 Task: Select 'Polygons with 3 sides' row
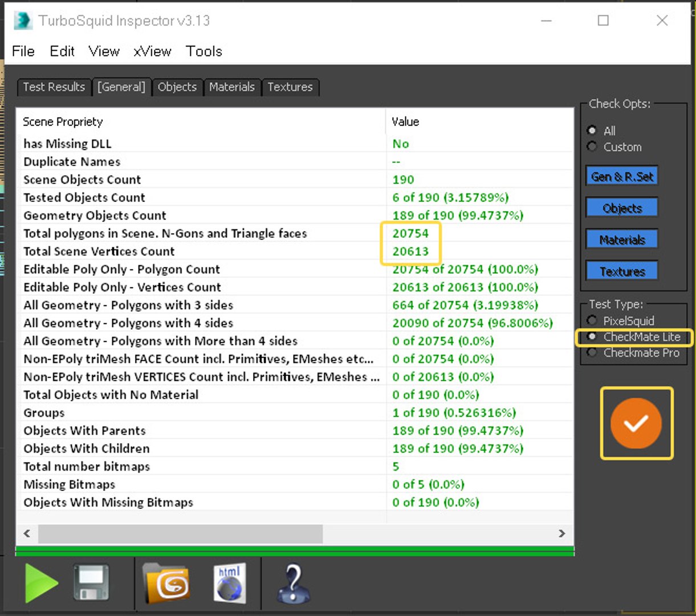(x=295, y=305)
